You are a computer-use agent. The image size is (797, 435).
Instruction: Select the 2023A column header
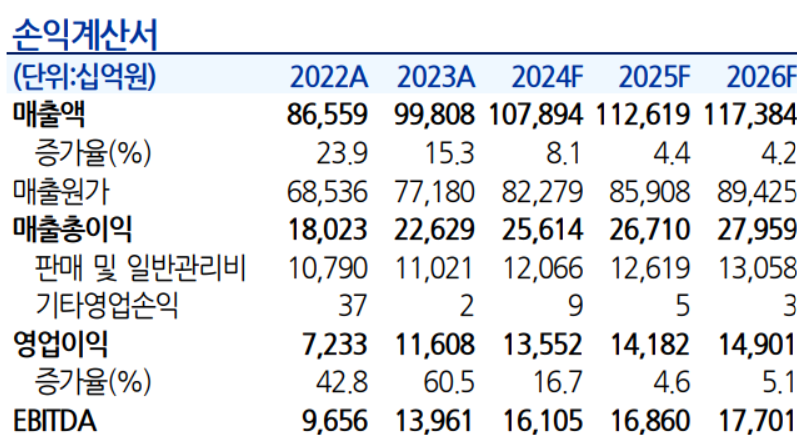[x=435, y=77]
